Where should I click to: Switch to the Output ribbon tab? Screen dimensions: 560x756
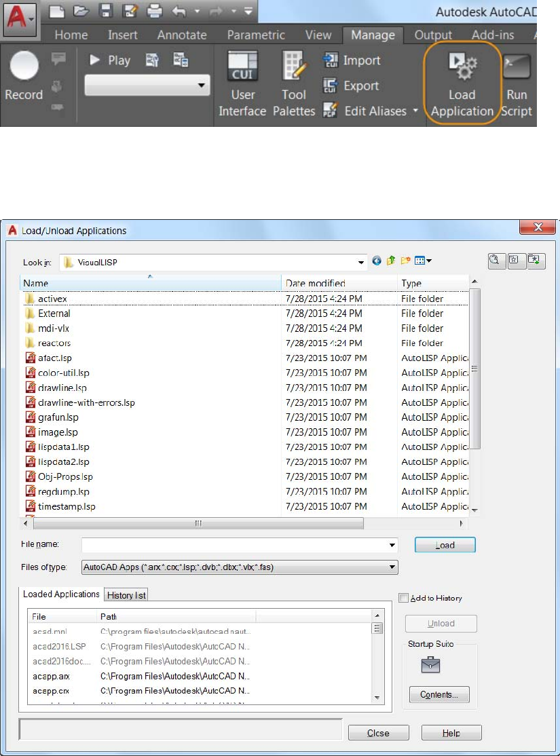pyautogui.click(x=433, y=35)
